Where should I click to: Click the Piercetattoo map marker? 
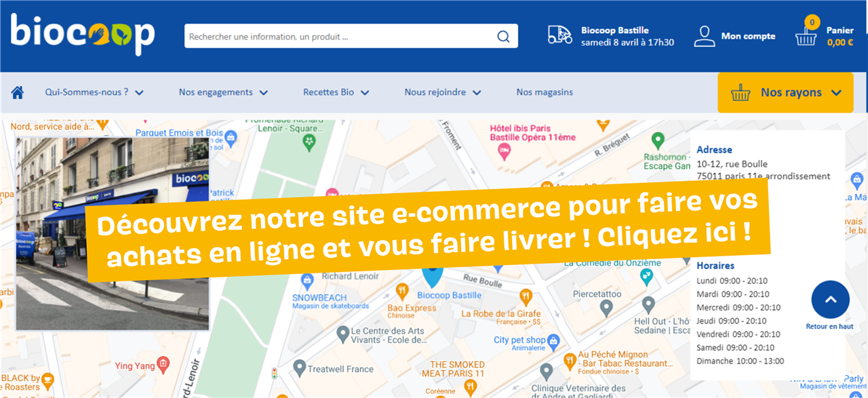click(606, 307)
